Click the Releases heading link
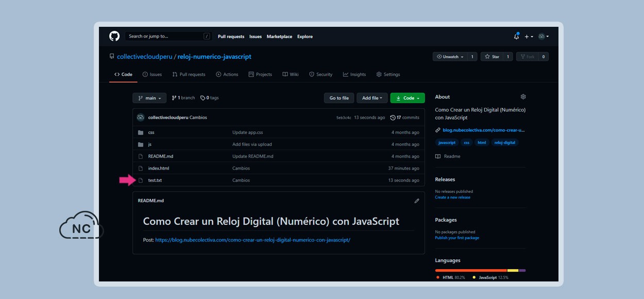Viewport: 644px width, 299px height. 445,179
